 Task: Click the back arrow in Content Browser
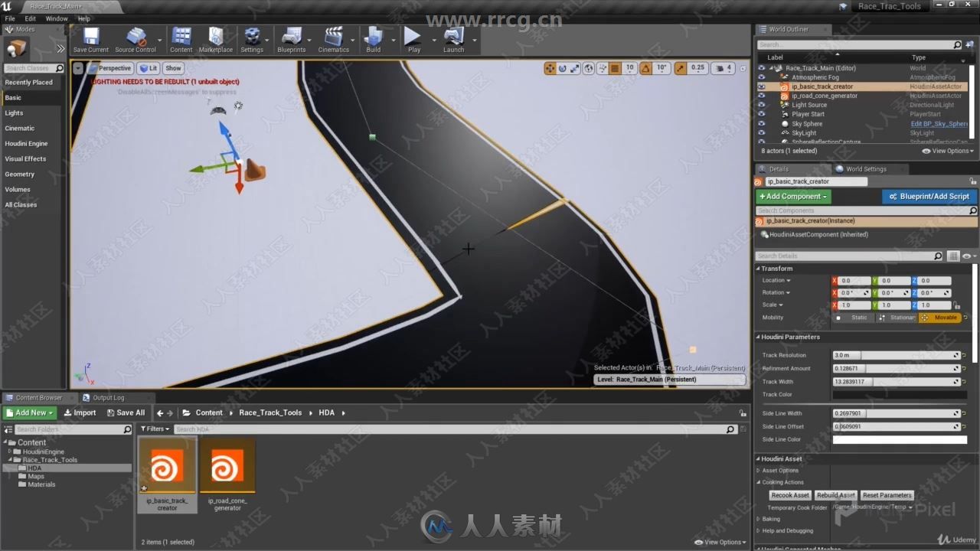161,413
